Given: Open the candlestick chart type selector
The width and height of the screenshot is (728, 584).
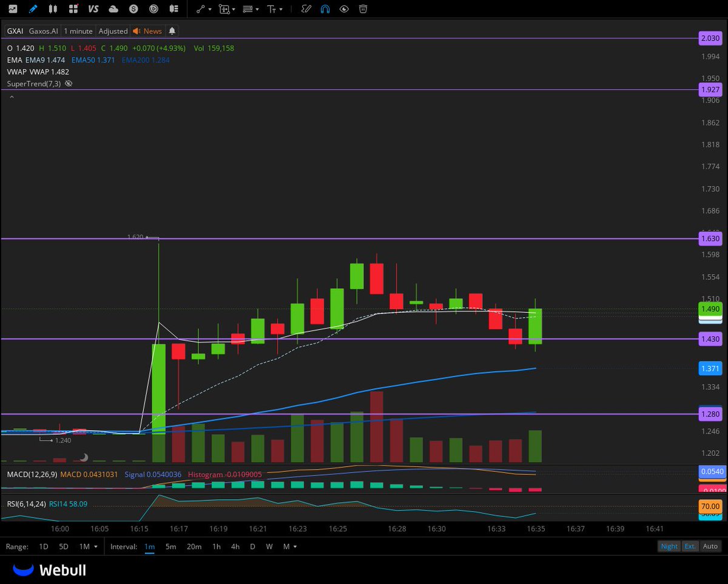Looking at the screenshot, I should pos(52,8).
